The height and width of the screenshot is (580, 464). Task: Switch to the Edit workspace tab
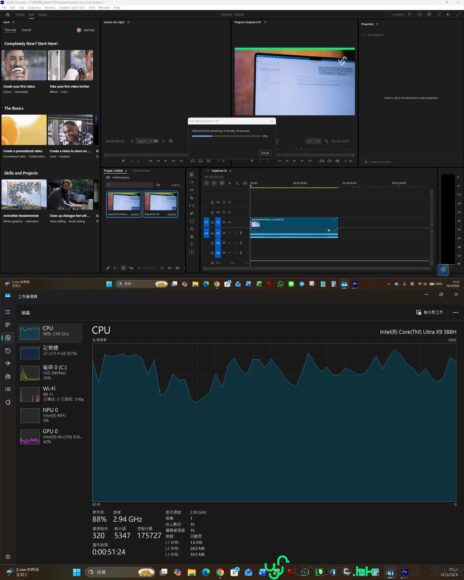[x=31, y=14]
